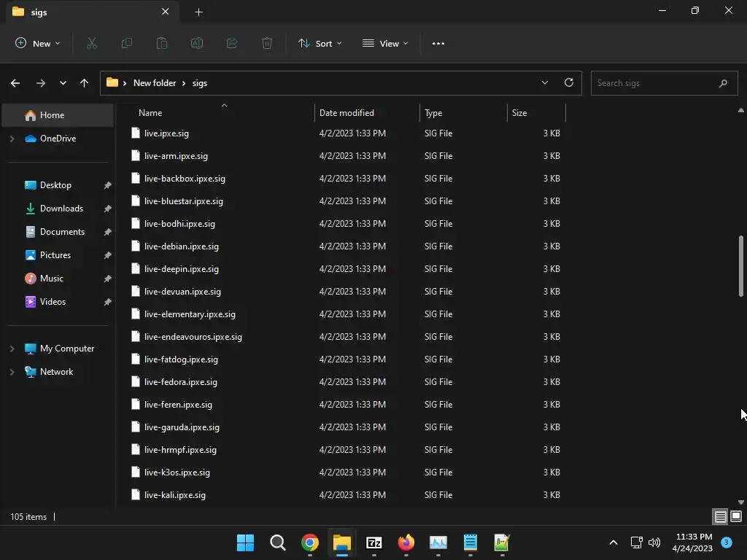Open the Notepad taskbar icon

coord(471,542)
